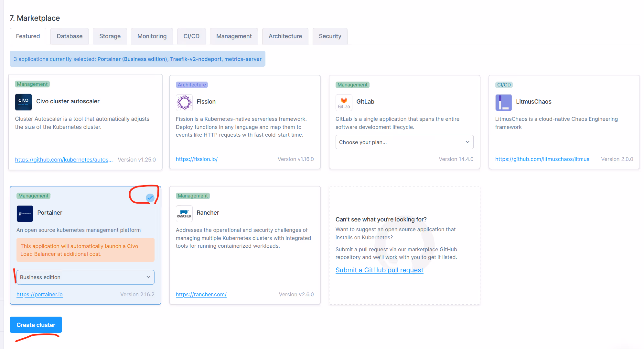Viewport: 644px width, 349px height.
Task: Click the Portainer logo icon
Action: [x=25, y=214]
